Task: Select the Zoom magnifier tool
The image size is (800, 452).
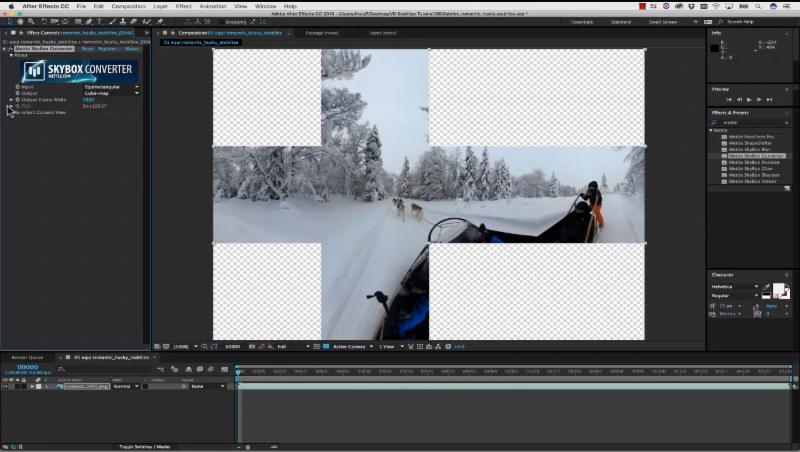Action: click(x=31, y=20)
